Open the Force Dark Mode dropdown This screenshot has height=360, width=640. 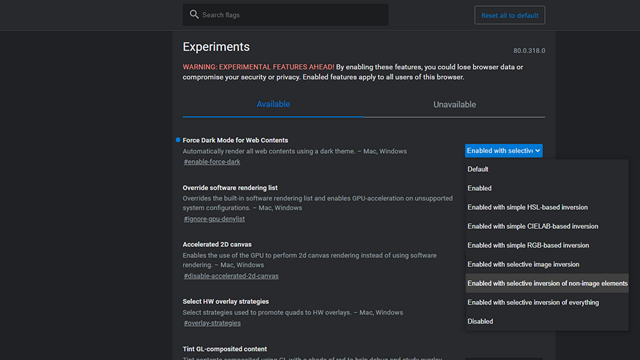point(503,151)
